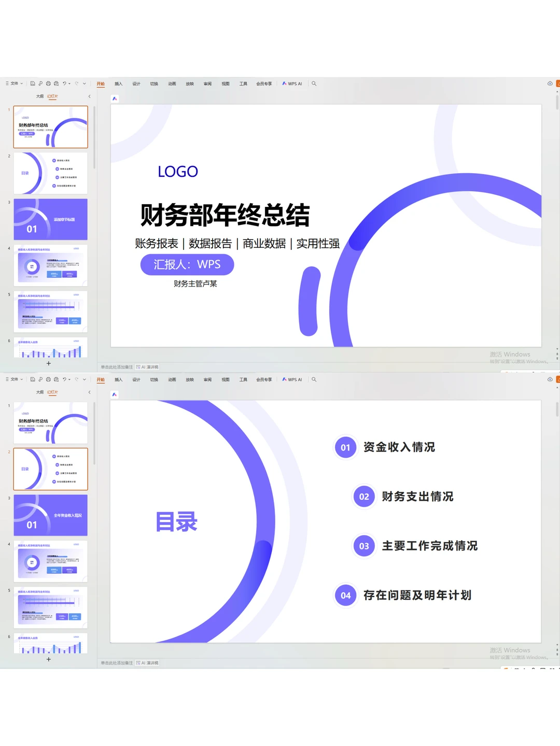Select slide 4 thumbnail in the panel
The width and height of the screenshot is (560, 746).
pos(51,266)
